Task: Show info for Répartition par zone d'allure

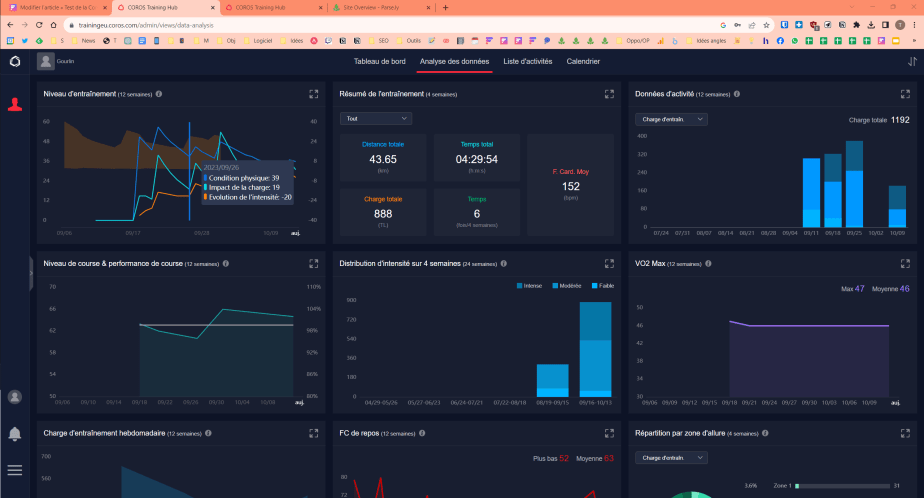Action: coord(765,433)
